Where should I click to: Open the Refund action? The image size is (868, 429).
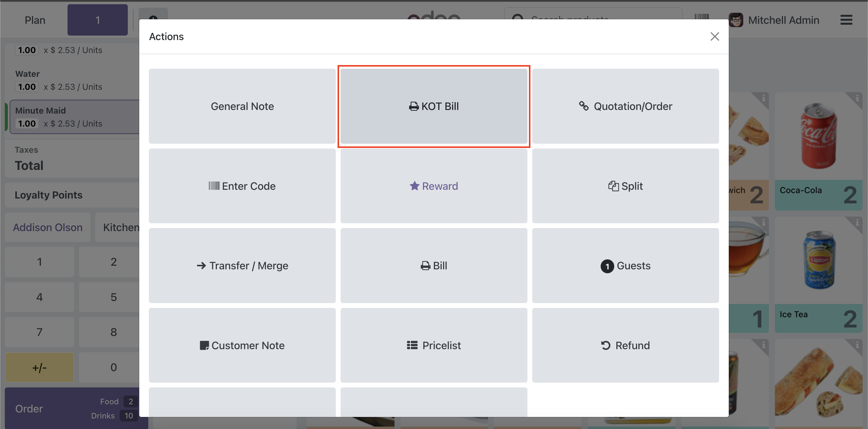(625, 345)
